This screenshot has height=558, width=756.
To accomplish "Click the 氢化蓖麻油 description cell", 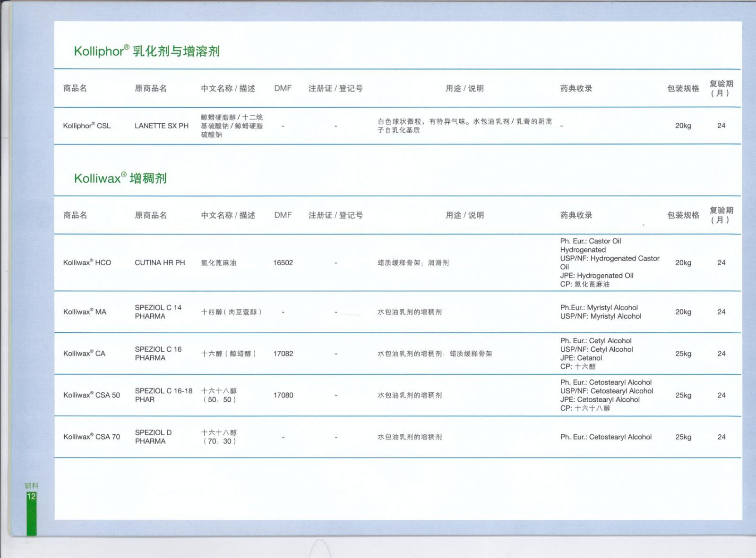I will (218, 262).
